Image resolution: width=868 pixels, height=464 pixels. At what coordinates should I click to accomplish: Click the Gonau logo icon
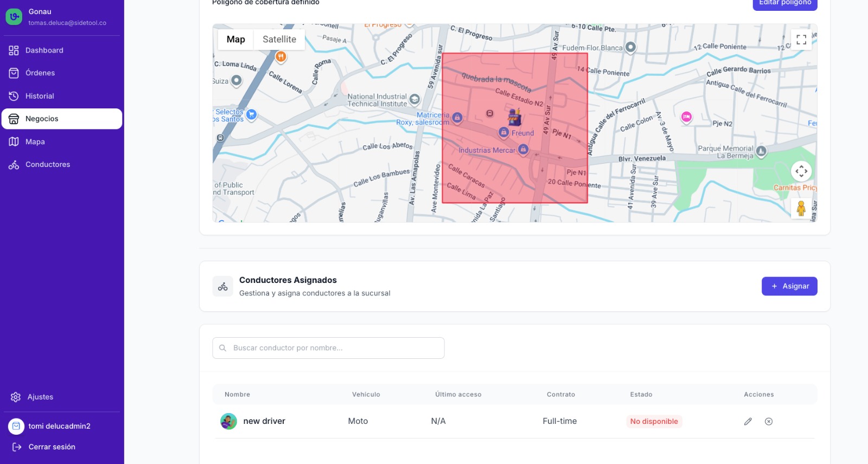(14, 17)
